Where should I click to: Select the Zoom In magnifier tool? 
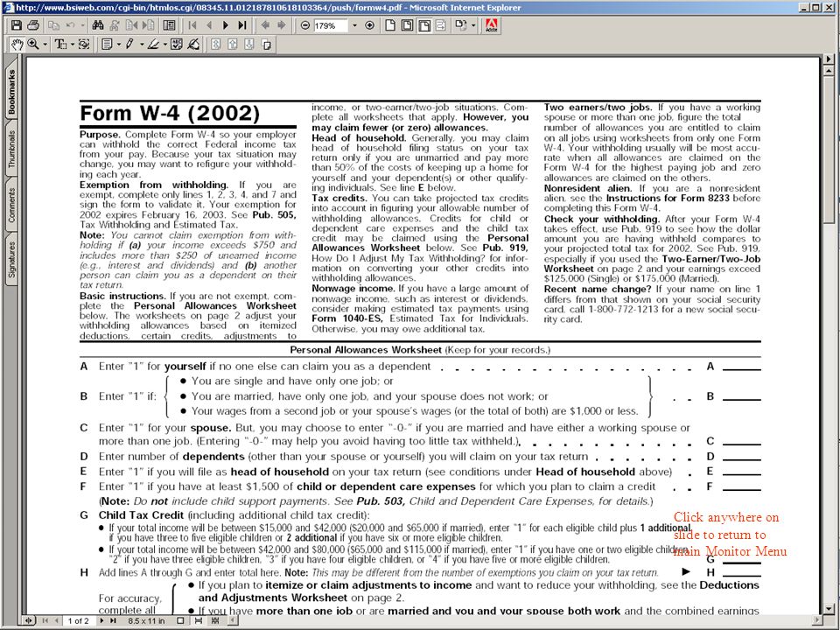(33, 45)
